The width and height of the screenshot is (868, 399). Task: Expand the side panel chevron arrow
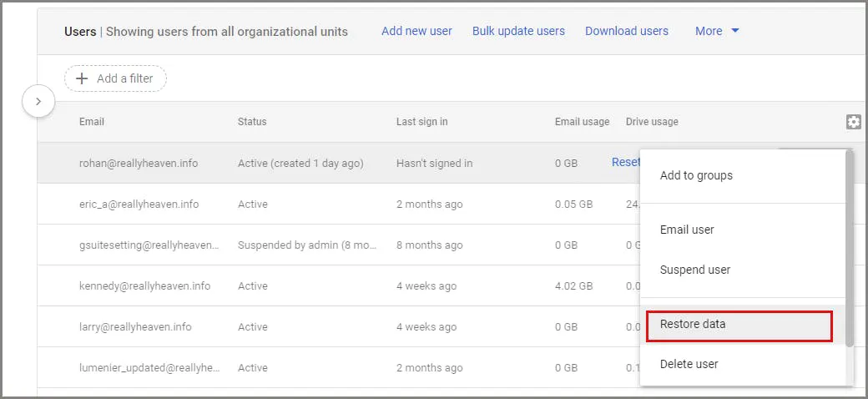point(38,102)
